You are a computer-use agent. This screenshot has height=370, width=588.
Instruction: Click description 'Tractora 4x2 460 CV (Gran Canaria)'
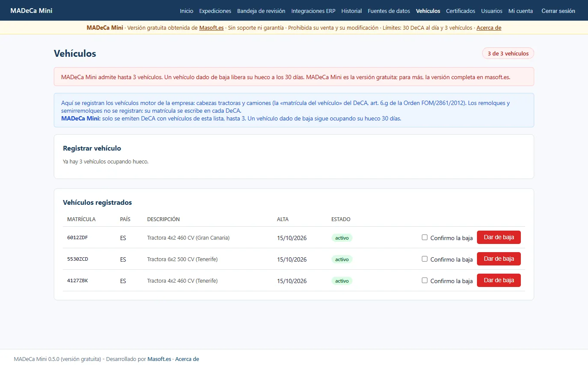[189, 237]
